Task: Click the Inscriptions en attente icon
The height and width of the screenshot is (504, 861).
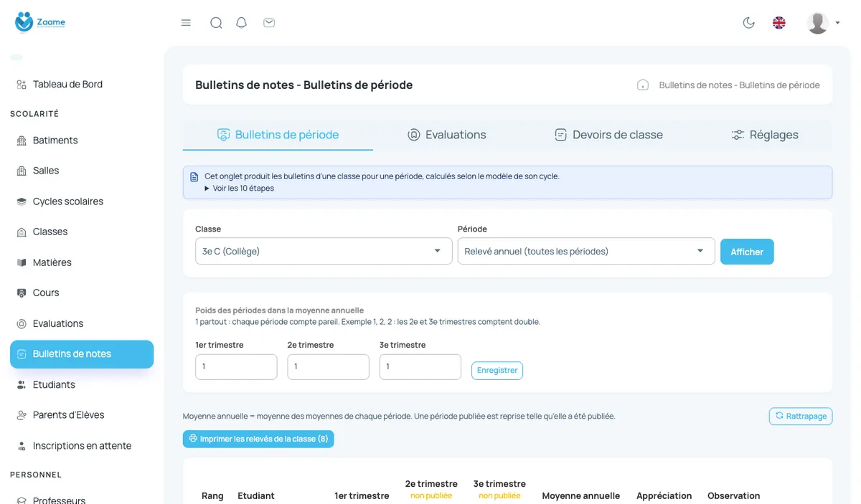Action: [x=22, y=446]
